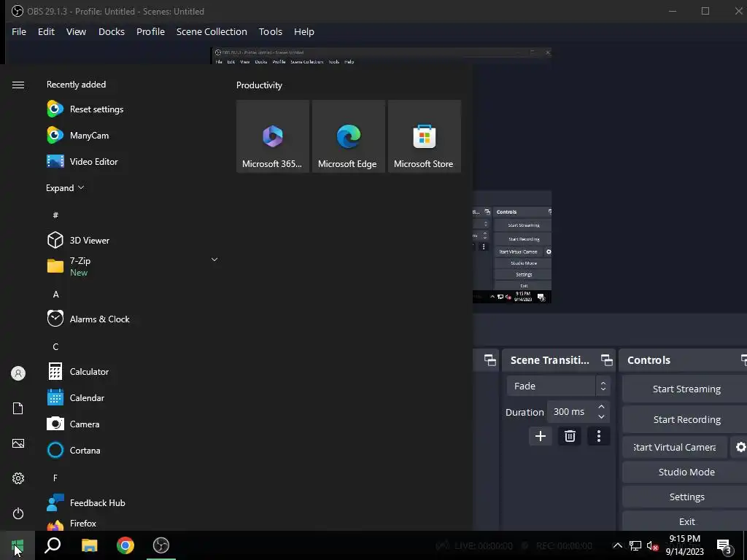Open the Microsoft Store tile

(424, 136)
